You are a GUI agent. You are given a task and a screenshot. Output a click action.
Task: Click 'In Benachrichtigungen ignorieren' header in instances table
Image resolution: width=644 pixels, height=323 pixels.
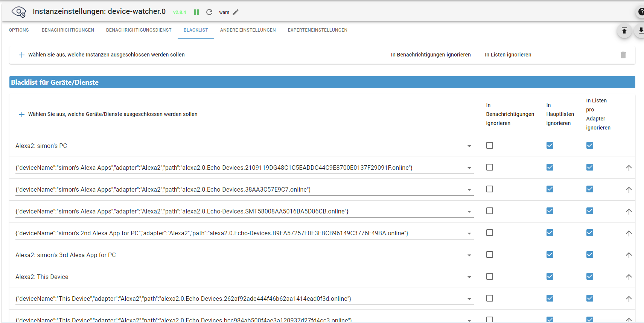[x=431, y=55]
